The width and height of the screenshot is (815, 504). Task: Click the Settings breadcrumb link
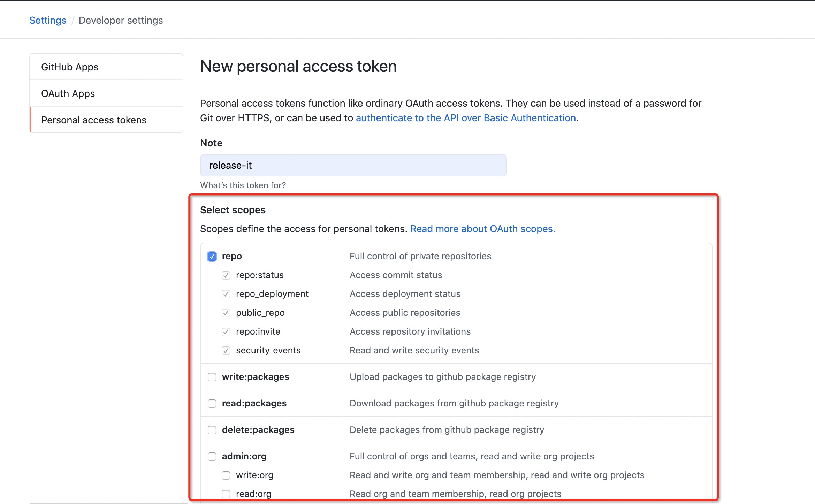48,20
